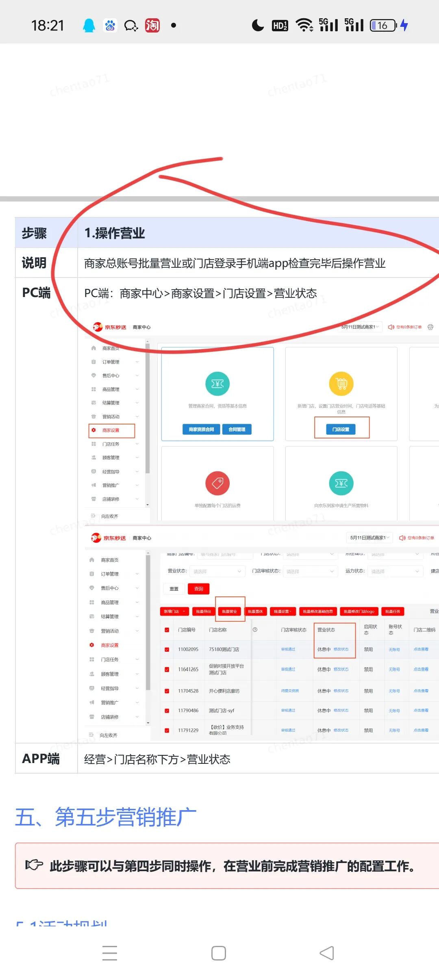The height and width of the screenshot is (980, 439).
Task: Click the blue 商家资质合同 button
Action: pos(201,429)
